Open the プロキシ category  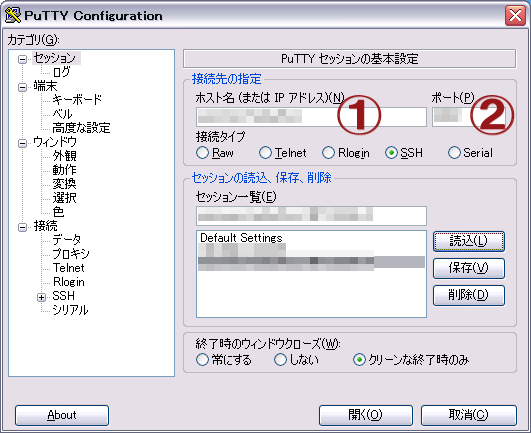(71, 254)
